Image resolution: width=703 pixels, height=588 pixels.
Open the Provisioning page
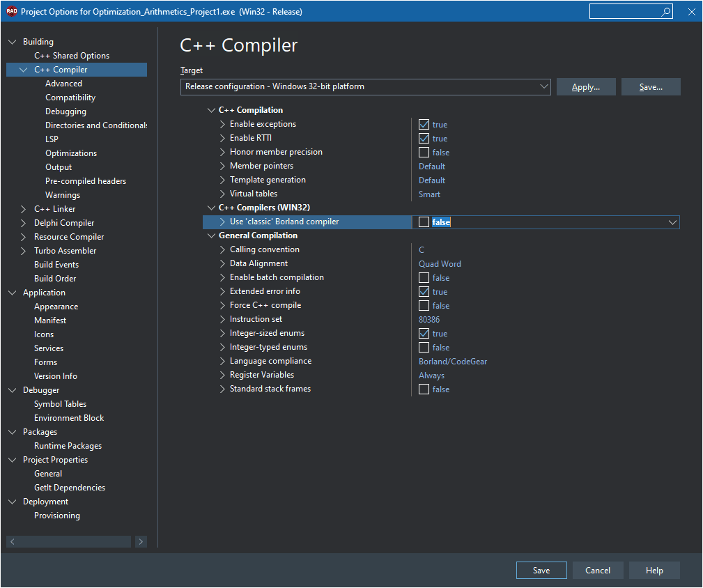[x=57, y=516]
